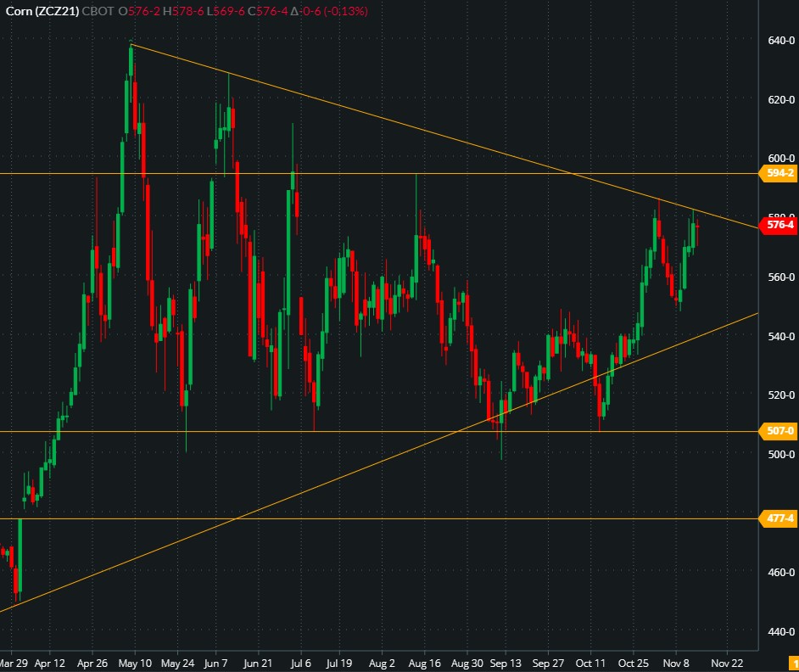Click the CBOT exchange label
This screenshot has width=799, height=672.
(98, 10)
